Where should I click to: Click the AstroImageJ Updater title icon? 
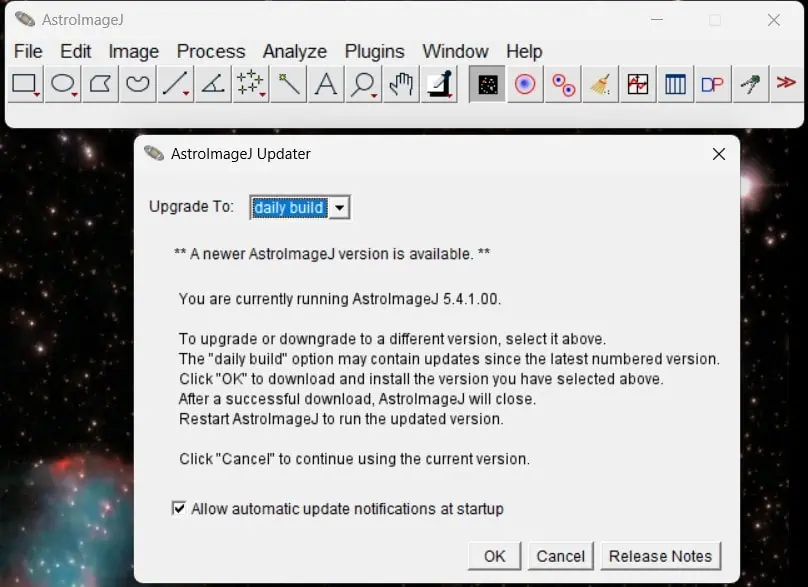(154, 153)
